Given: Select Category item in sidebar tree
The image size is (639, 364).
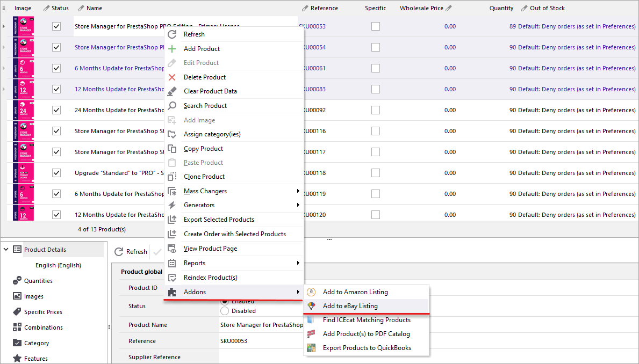Looking at the screenshot, I should 36,343.
